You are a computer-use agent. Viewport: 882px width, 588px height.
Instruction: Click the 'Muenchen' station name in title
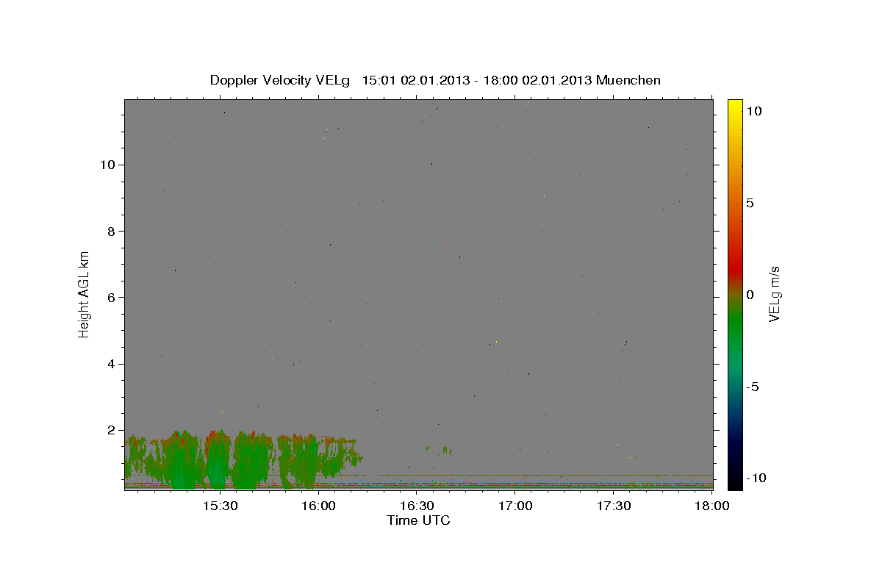628,80
